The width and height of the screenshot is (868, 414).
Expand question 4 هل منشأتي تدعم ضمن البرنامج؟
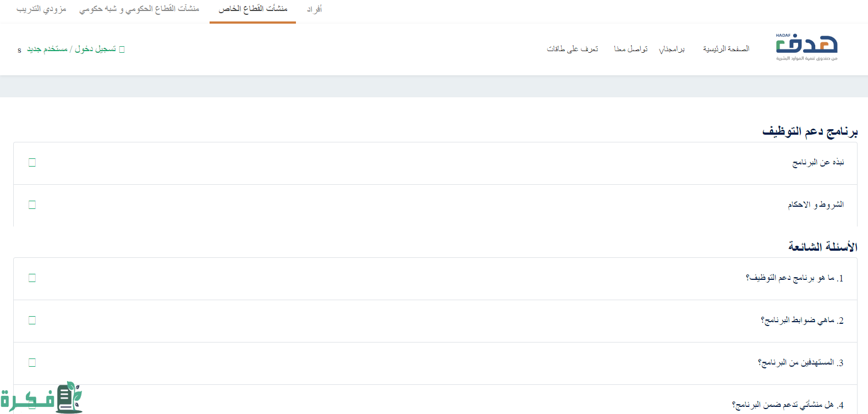(x=787, y=405)
